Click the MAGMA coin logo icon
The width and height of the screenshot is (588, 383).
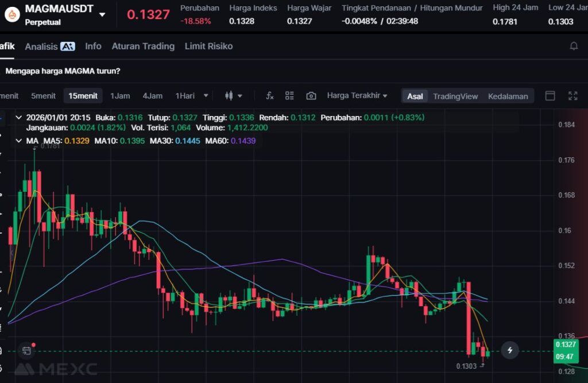point(11,15)
